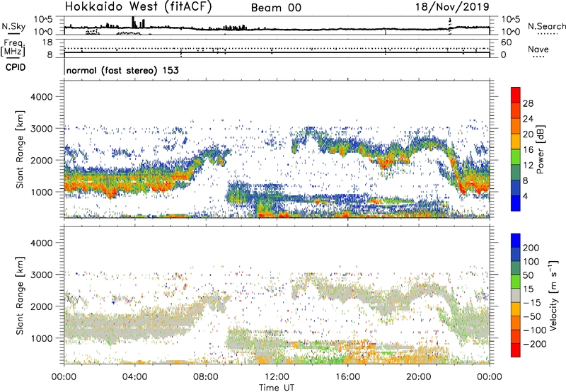Screen dimensions: 566x392
Task: Click the '20:00' time tick label
Action: 418,377
